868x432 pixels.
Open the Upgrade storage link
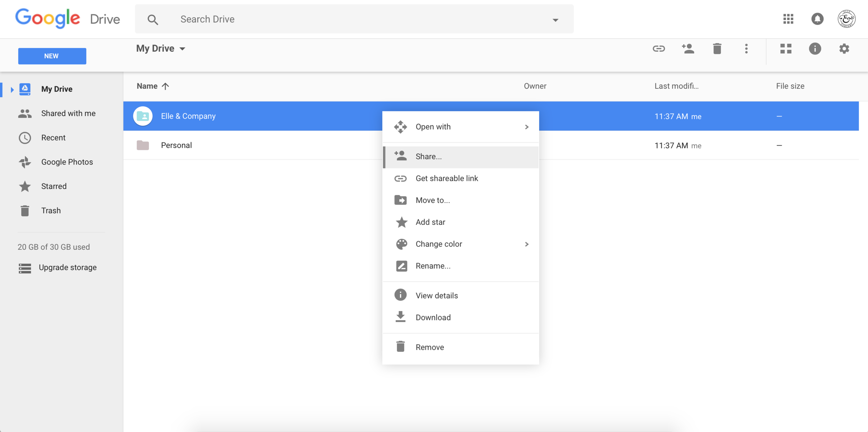coord(68,267)
